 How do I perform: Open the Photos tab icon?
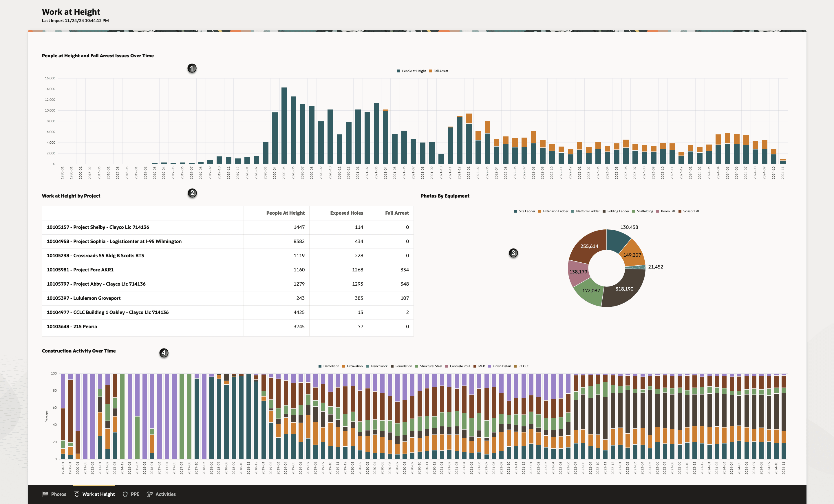click(x=45, y=494)
